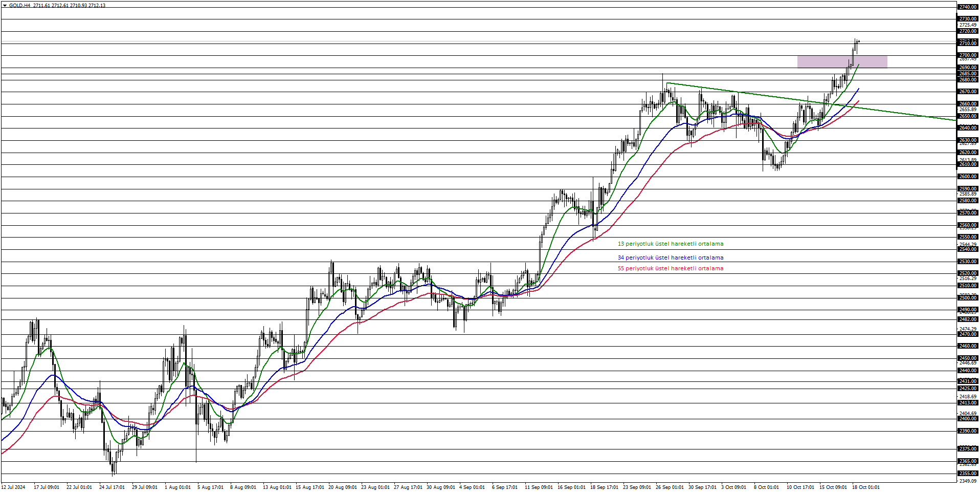
Task: Click the 2725.49 axis price value
Action: pyautogui.click(x=968, y=25)
